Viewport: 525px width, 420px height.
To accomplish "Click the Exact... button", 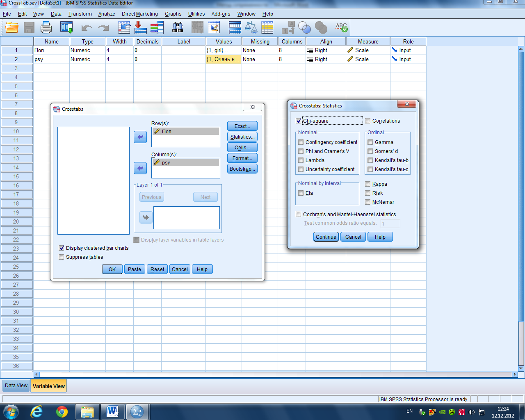I will click(x=242, y=126).
